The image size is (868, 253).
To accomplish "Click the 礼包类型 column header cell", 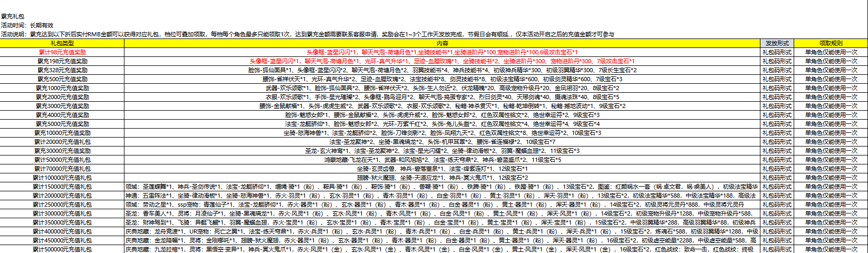I will point(62,43).
